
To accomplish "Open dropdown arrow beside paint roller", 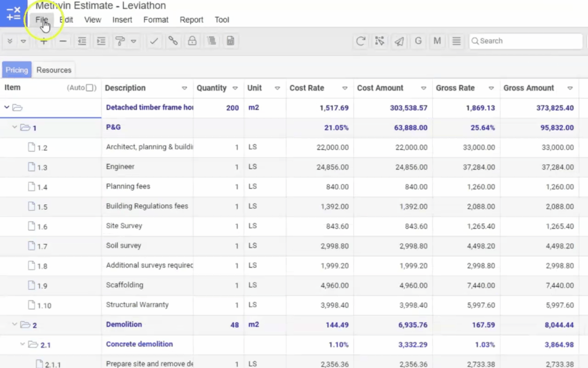I will (x=134, y=41).
